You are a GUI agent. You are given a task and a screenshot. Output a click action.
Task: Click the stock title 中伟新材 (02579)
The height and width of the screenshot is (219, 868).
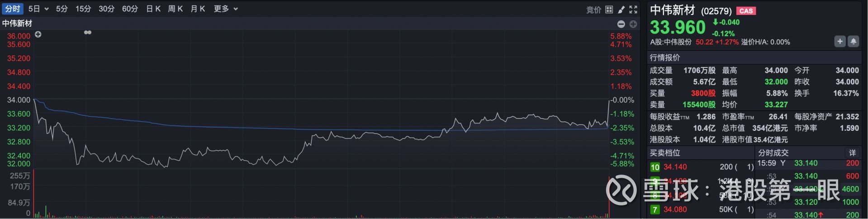pyautogui.click(x=691, y=10)
